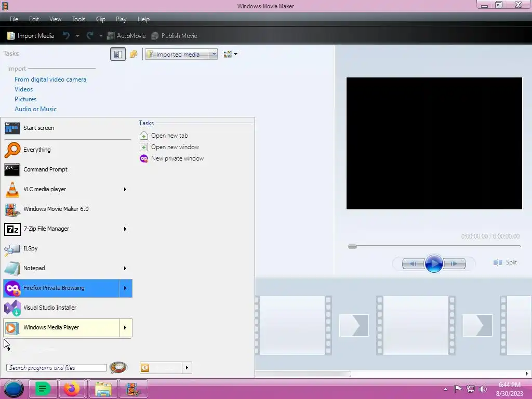Click the 7-Zip File Manager icon
Viewport: 532px width, 399px height.
click(12, 229)
